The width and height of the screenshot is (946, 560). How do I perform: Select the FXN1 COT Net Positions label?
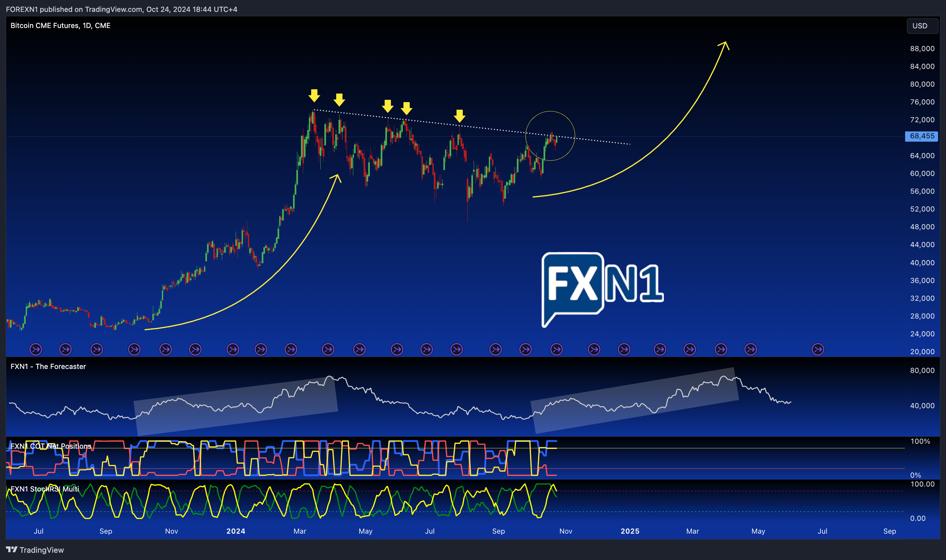[x=50, y=446]
